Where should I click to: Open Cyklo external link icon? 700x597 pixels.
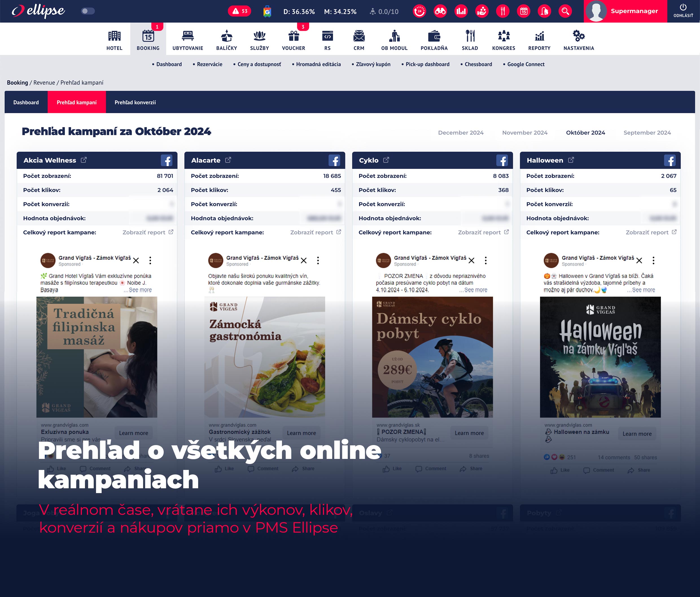point(386,160)
